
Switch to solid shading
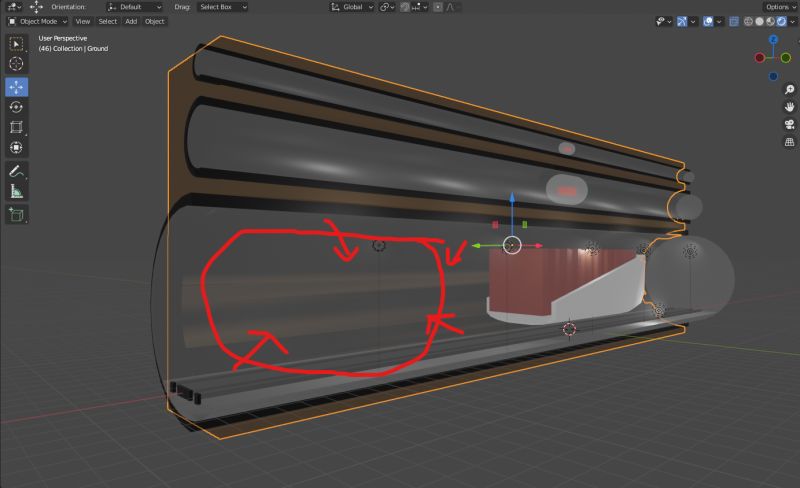pyautogui.click(x=760, y=21)
